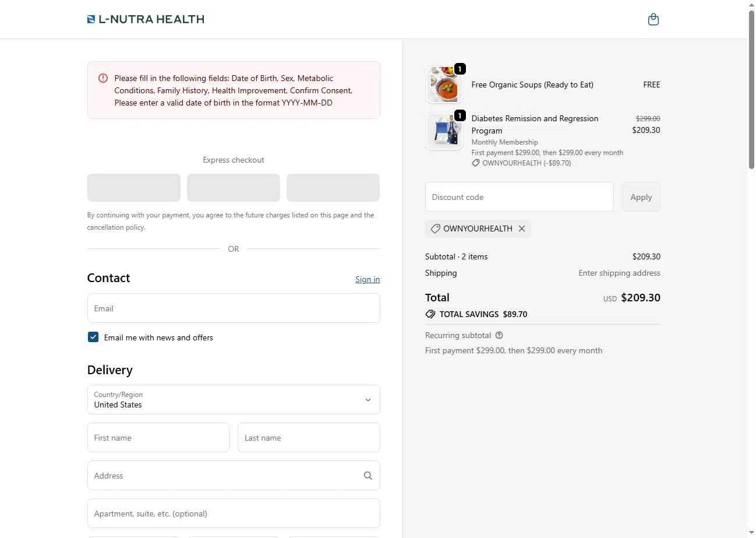Click the red error alert icon
The width and height of the screenshot is (756, 538).
tap(103, 78)
